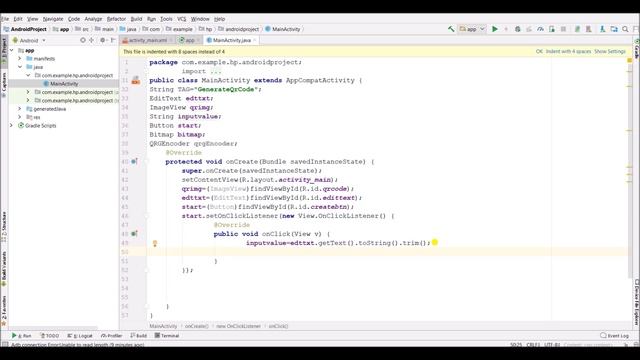The height and width of the screenshot is (360, 640).
Task: Click the Attach debugger to process icon
Action: [552, 29]
